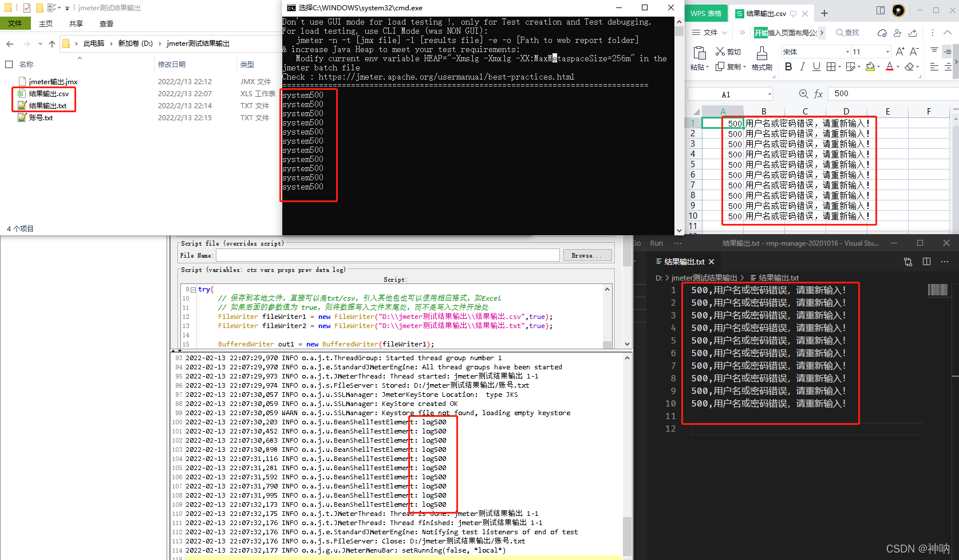Click row 5 header in WPS sheet
Screen dimensions: 959x560
coord(693,164)
